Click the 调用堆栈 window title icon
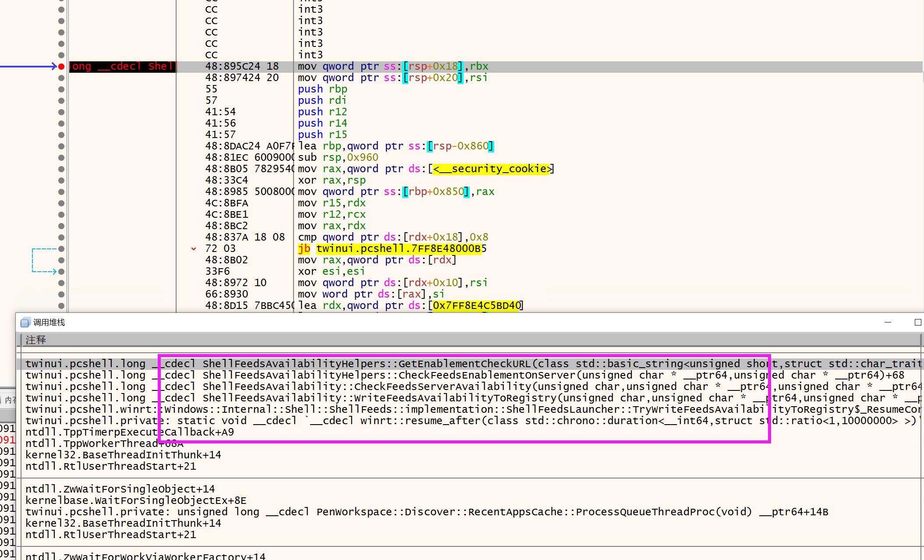The image size is (924, 560). (x=25, y=323)
